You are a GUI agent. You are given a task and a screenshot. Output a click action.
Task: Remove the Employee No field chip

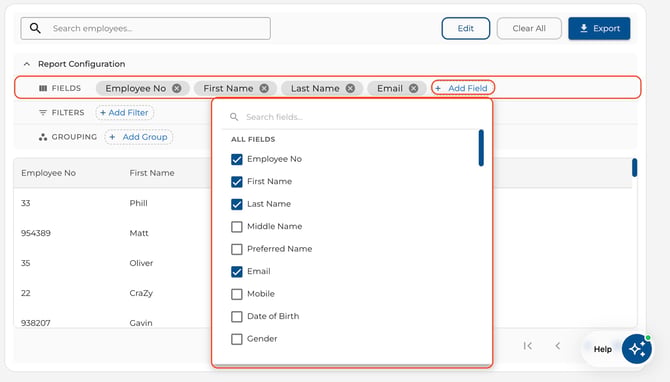coord(176,88)
